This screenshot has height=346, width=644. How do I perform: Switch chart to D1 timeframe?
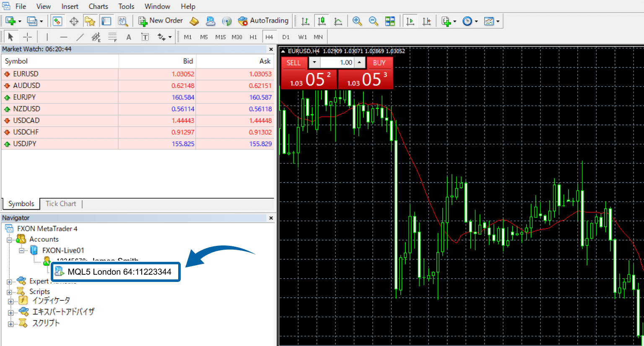[x=286, y=37]
